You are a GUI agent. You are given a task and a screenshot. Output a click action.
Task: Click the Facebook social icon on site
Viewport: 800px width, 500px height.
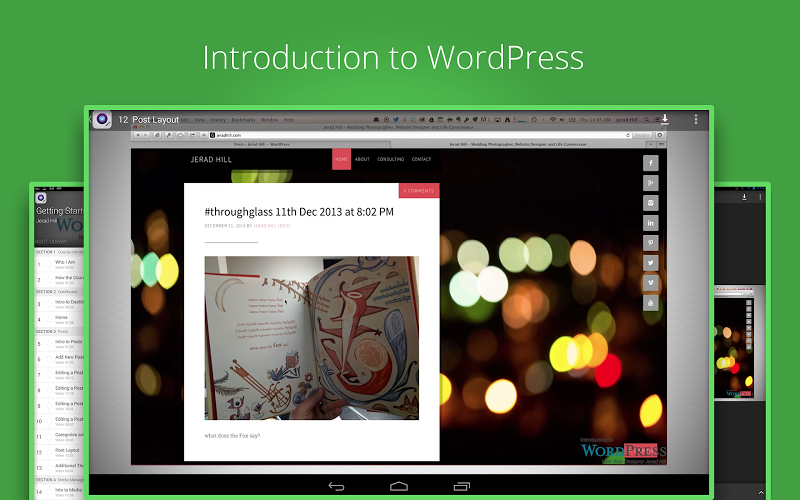[x=651, y=163]
